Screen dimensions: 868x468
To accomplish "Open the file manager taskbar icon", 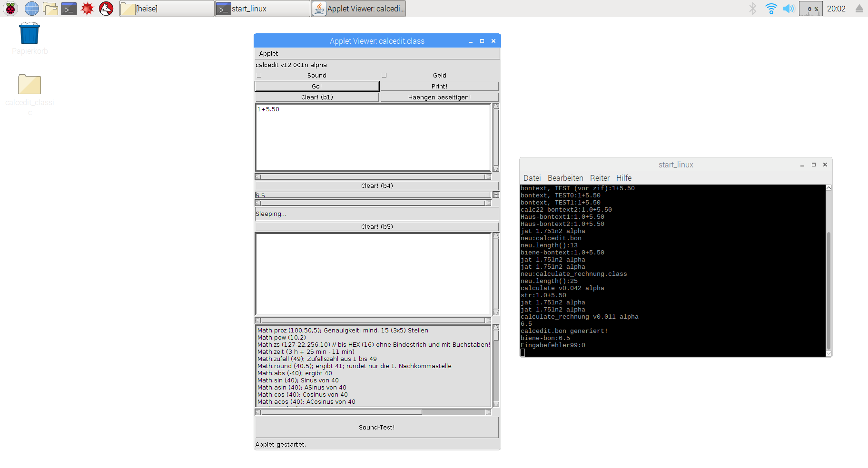I will click(x=50, y=9).
